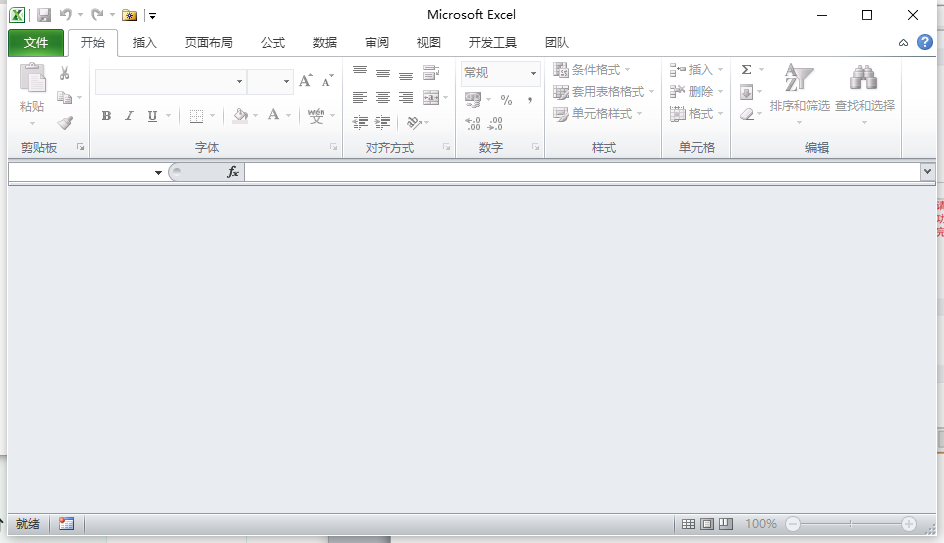The width and height of the screenshot is (944, 543).
Task: Click 排序和筛选 button
Action: [800, 93]
